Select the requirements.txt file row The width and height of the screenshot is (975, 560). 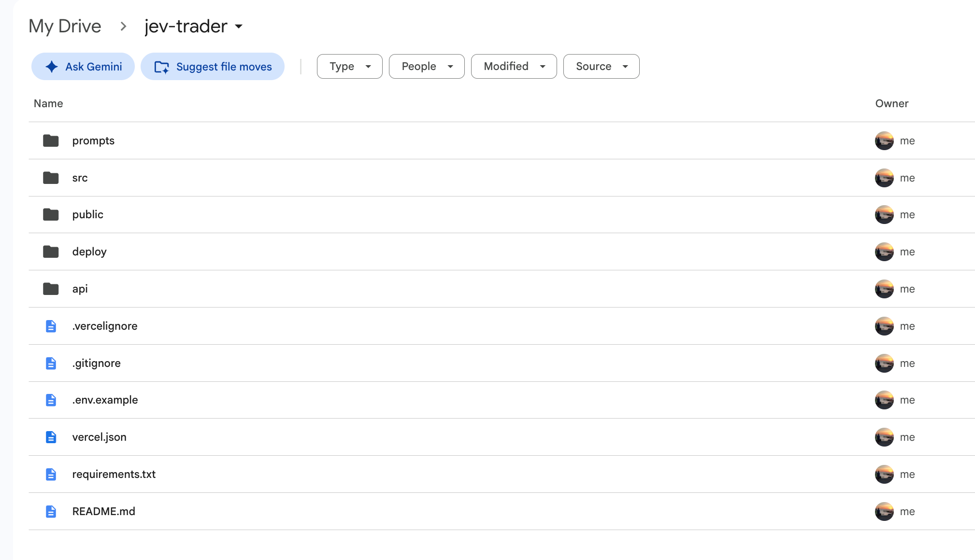[x=502, y=474]
